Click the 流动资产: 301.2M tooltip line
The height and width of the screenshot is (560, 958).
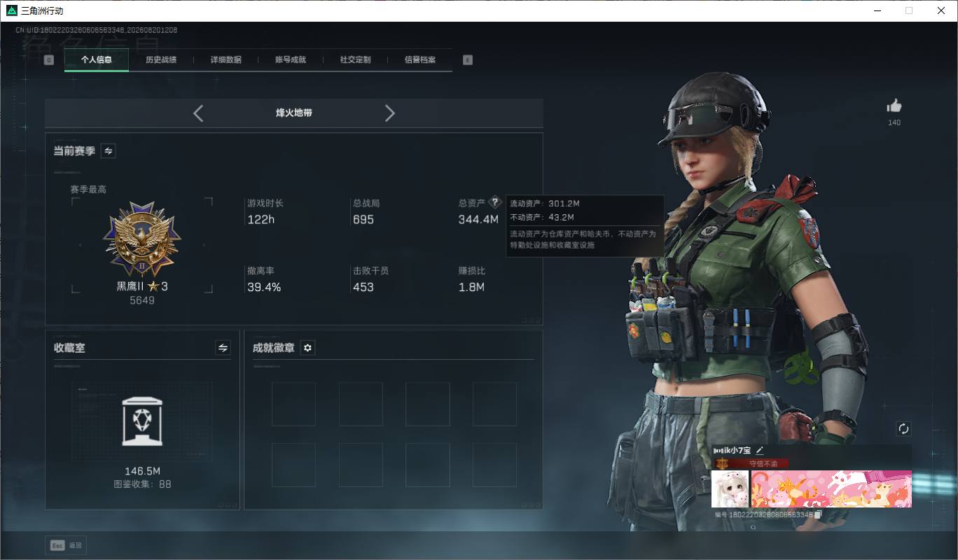545,204
